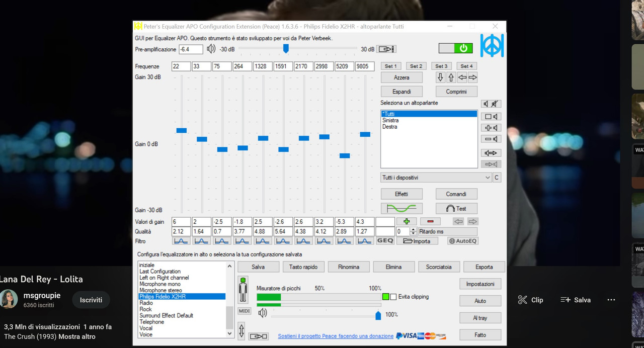Click the 1328 frequency input field
The image size is (644, 348).
263,66
